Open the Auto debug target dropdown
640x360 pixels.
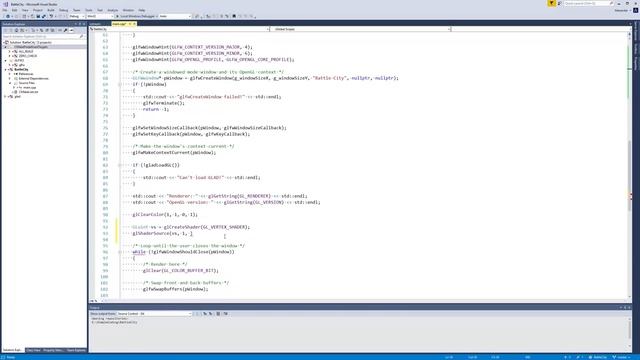(x=175, y=16)
